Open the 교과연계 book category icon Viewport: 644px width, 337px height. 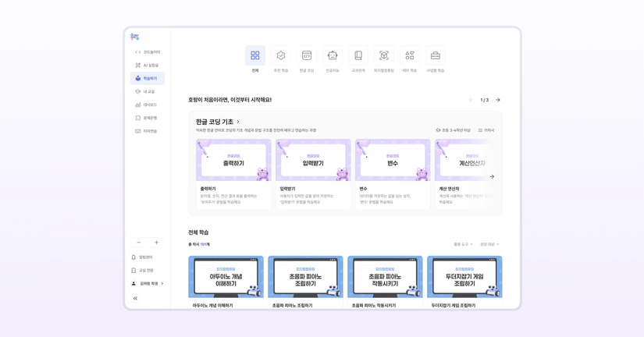pyautogui.click(x=358, y=55)
